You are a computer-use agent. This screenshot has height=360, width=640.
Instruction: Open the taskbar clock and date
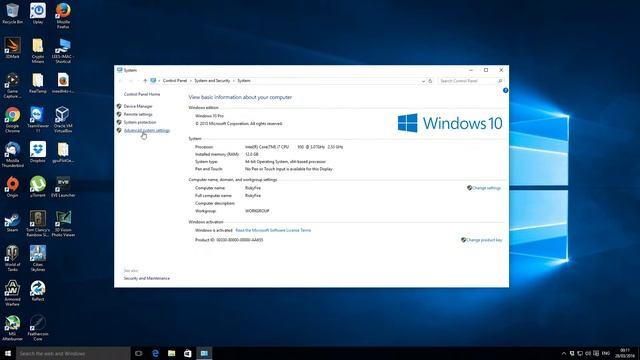[624, 353]
